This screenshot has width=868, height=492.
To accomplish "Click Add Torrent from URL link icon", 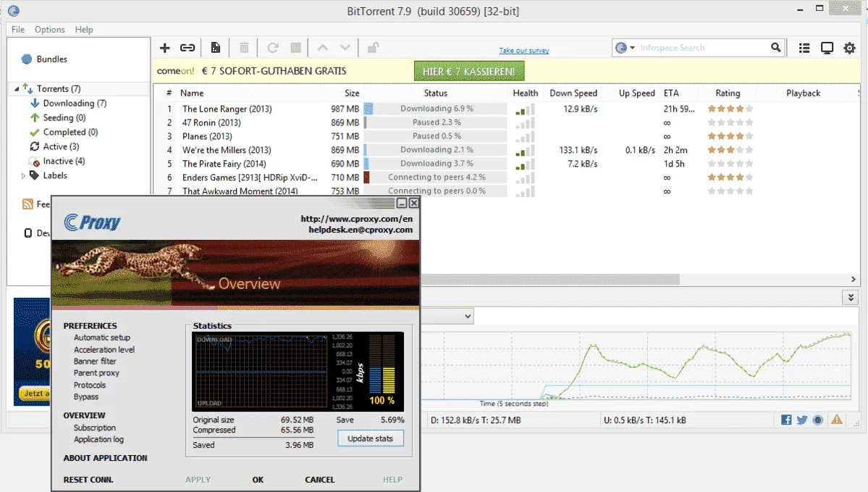I will coord(187,49).
